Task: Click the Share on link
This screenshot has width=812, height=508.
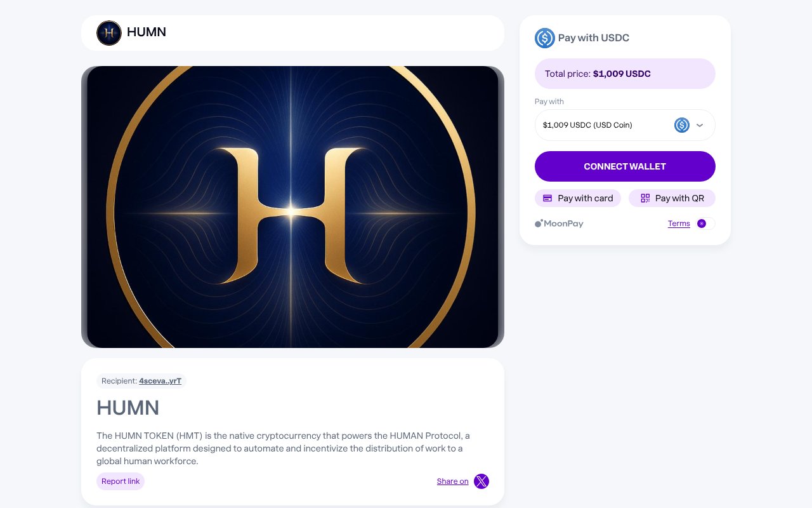Action: click(x=452, y=481)
